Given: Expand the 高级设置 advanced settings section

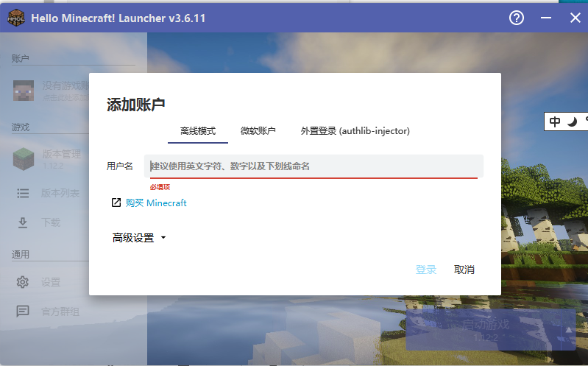Looking at the screenshot, I should point(139,238).
